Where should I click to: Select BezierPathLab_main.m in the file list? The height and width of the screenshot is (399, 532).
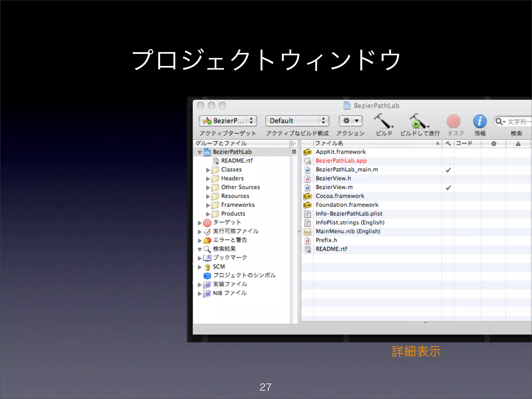[x=347, y=170]
